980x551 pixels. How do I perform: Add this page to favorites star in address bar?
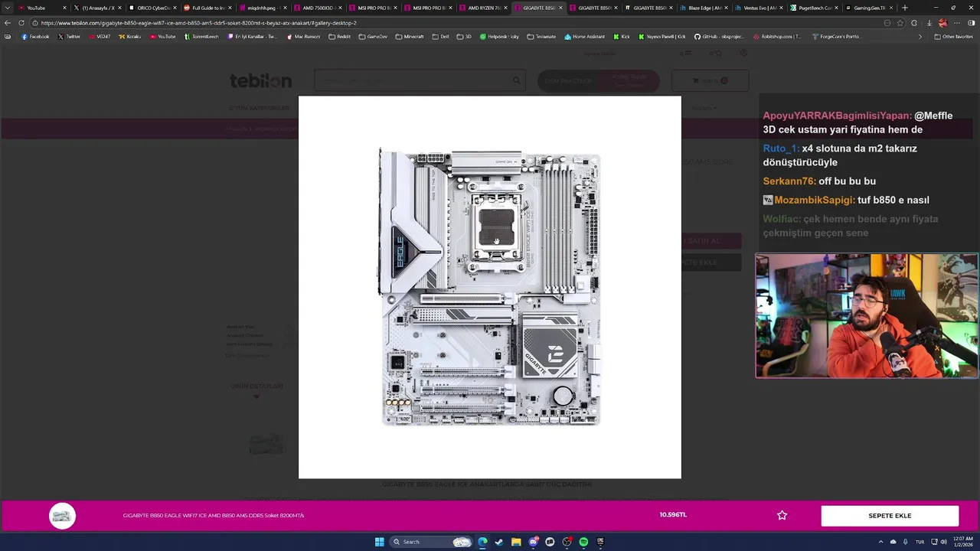[x=900, y=23]
